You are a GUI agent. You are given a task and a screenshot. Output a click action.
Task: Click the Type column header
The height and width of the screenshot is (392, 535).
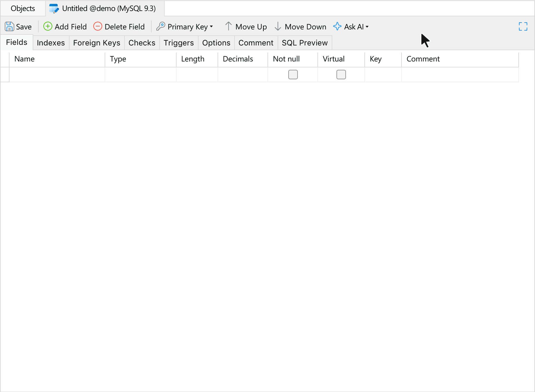tap(141, 59)
